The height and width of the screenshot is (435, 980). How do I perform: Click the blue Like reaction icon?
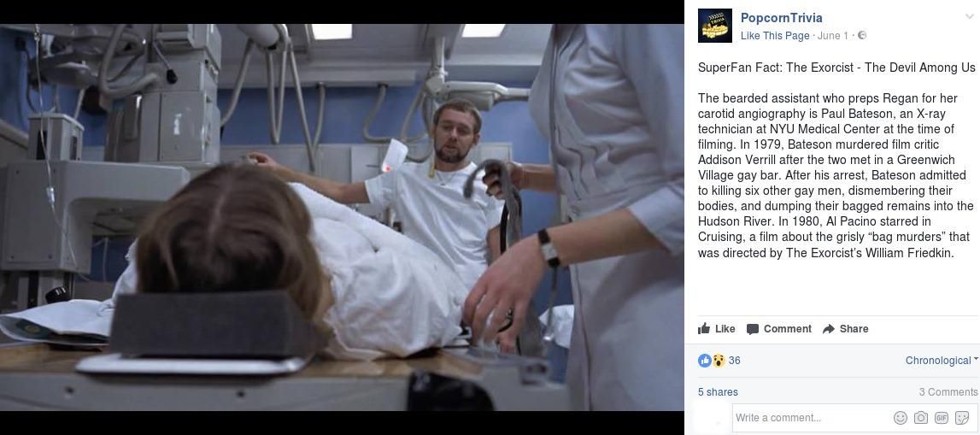click(x=704, y=360)
